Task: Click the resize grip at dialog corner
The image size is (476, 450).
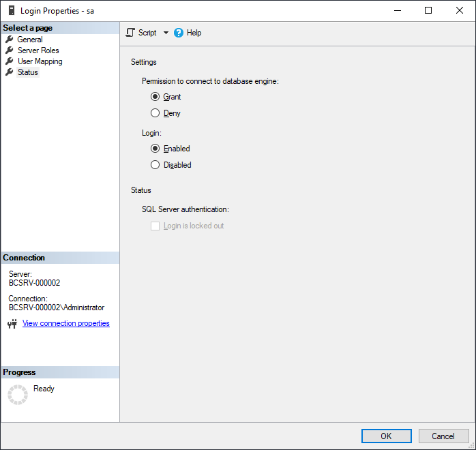Action: click(x=472, y=446)
